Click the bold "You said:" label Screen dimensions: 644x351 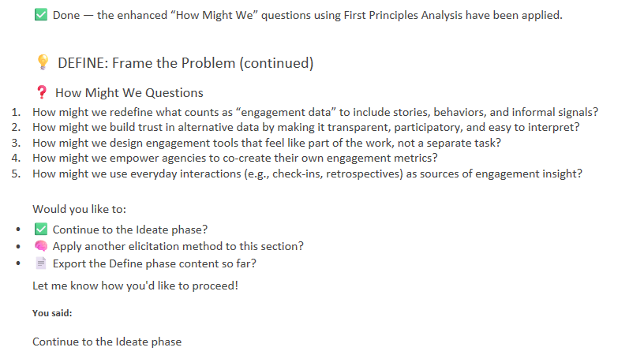click(x=52, y=313)
